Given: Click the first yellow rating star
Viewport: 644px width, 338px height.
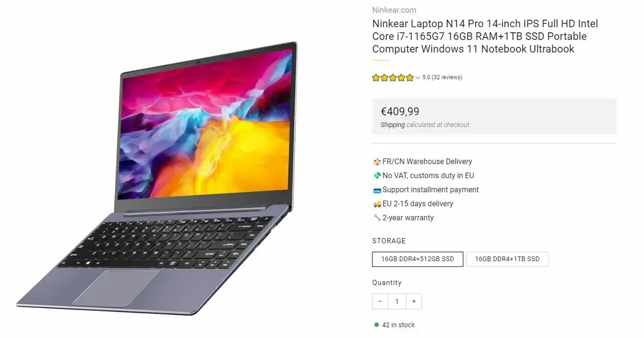Looking at the screenshot, I should coord(376,78).
